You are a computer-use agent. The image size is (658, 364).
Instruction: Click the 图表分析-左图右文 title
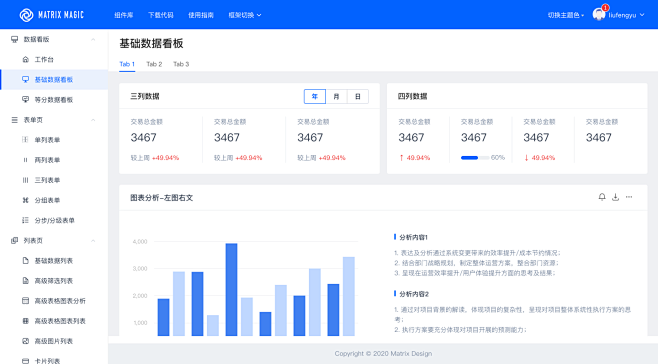162,198
